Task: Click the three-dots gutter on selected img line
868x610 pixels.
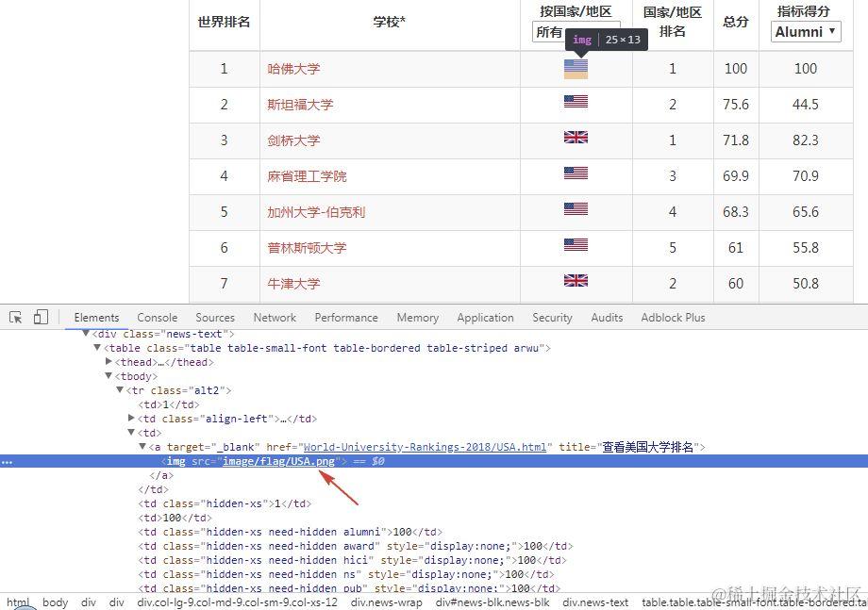Action: tap(7, 462)
